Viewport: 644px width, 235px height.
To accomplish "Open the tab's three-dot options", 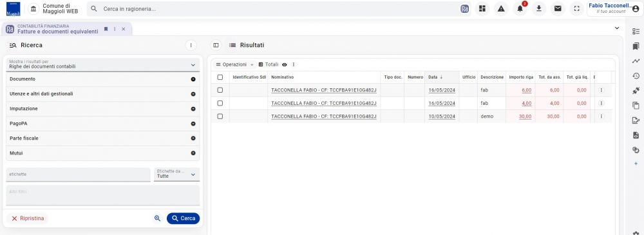I will click(x=115, y=29).
